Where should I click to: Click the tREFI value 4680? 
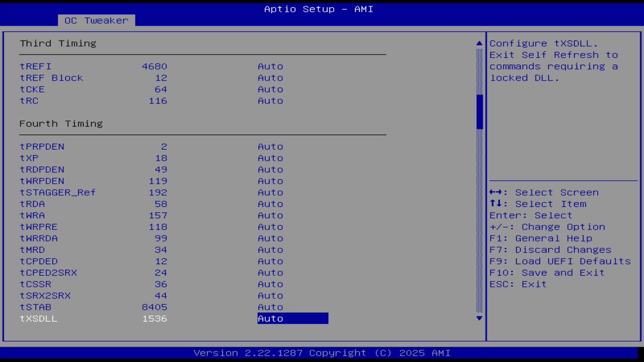pos(154,66)
